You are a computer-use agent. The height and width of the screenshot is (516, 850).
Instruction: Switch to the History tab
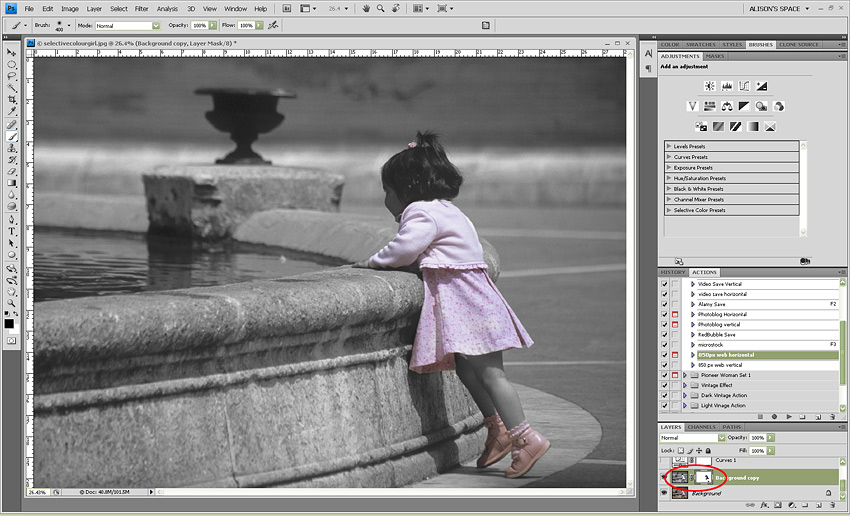[673, 272]
